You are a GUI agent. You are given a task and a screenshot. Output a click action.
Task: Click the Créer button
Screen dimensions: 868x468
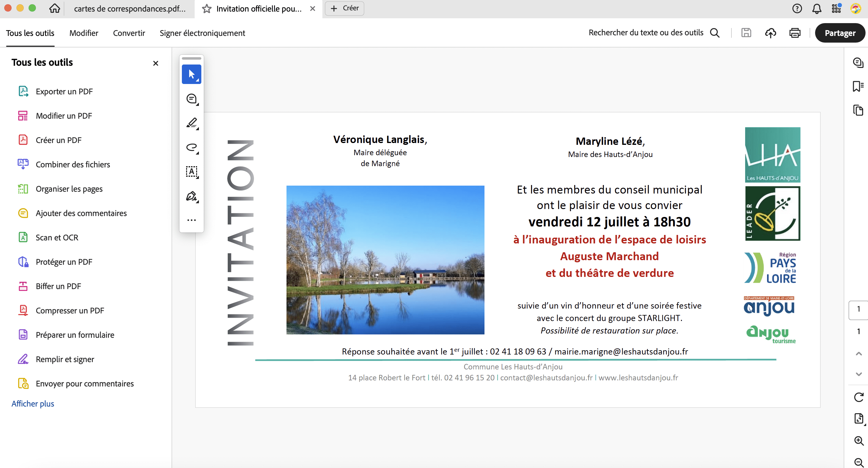tap(344, 9)
